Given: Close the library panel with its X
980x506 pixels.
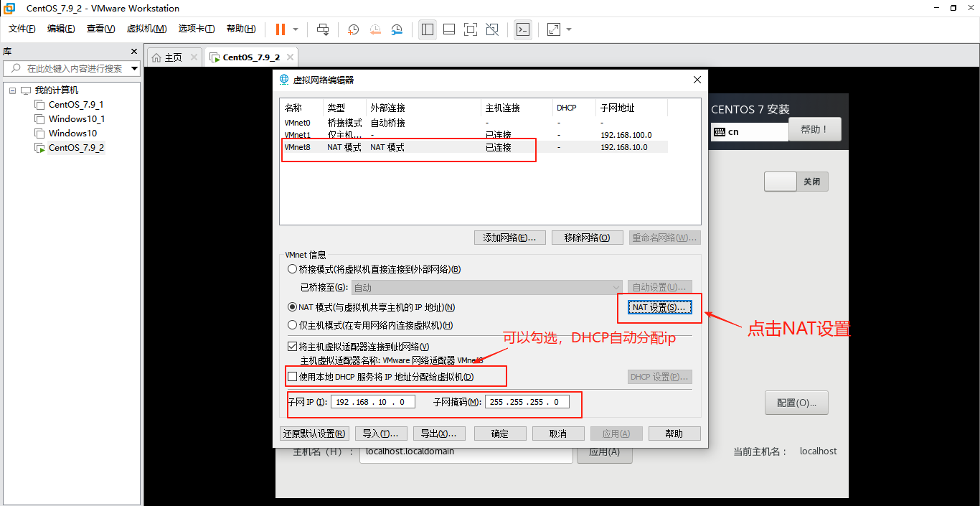Looking at the screenshot, I should tap(133, 52).
